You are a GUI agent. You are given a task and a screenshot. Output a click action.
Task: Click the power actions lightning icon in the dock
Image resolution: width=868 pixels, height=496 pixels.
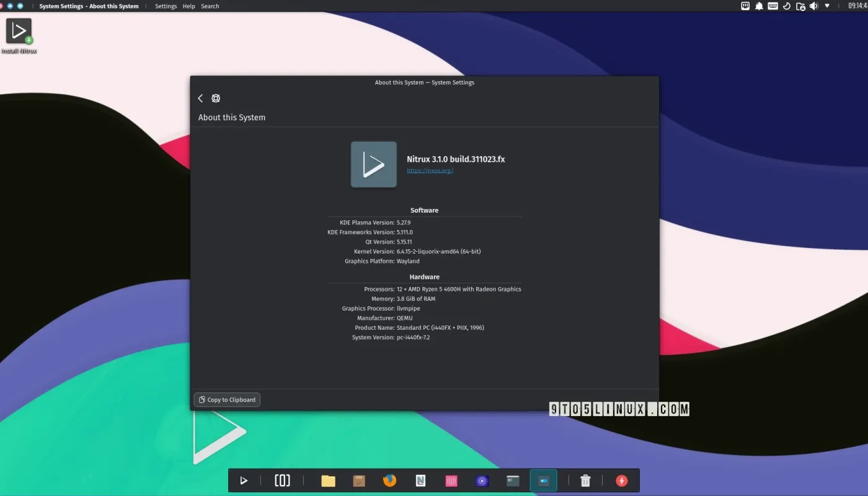click(621, 480)
